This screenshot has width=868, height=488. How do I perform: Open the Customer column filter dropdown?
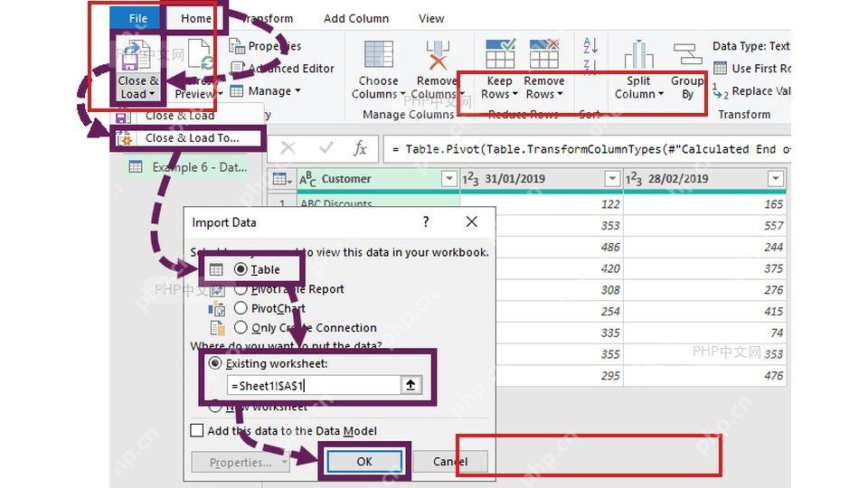pos(449,179)
